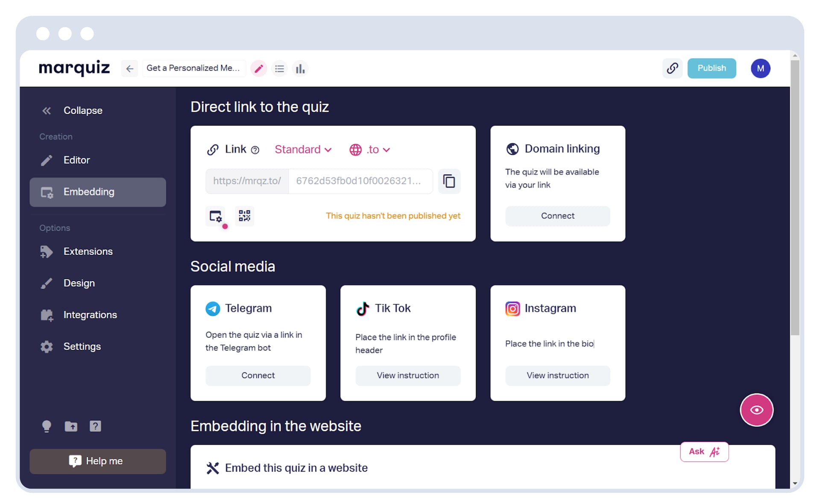Click the tools icon beside Embed this quiz

(213, 468)
